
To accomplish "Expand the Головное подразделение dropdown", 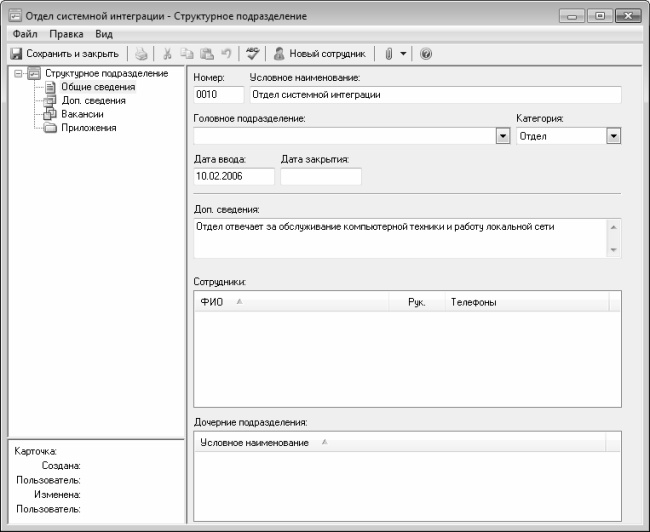I will [502, 136].
